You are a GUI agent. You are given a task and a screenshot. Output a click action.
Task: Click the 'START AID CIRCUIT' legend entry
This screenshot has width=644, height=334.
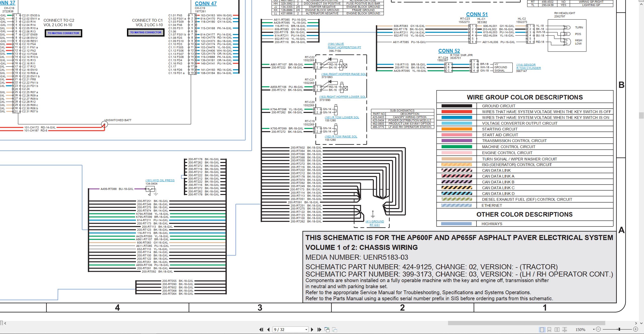tap(500, 135)
